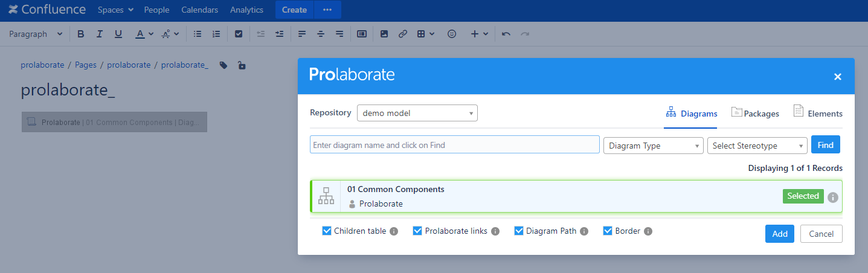868x273 pixels.
Task: Open Calendars in the top navigation
Action: (x=199, y=10)
